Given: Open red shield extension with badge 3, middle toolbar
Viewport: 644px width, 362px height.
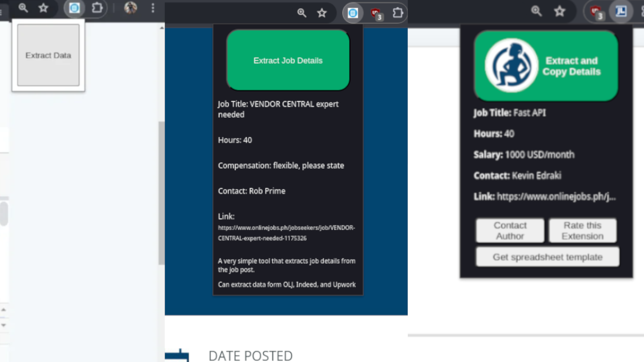Looking at the screenshot, I should 376,14.
